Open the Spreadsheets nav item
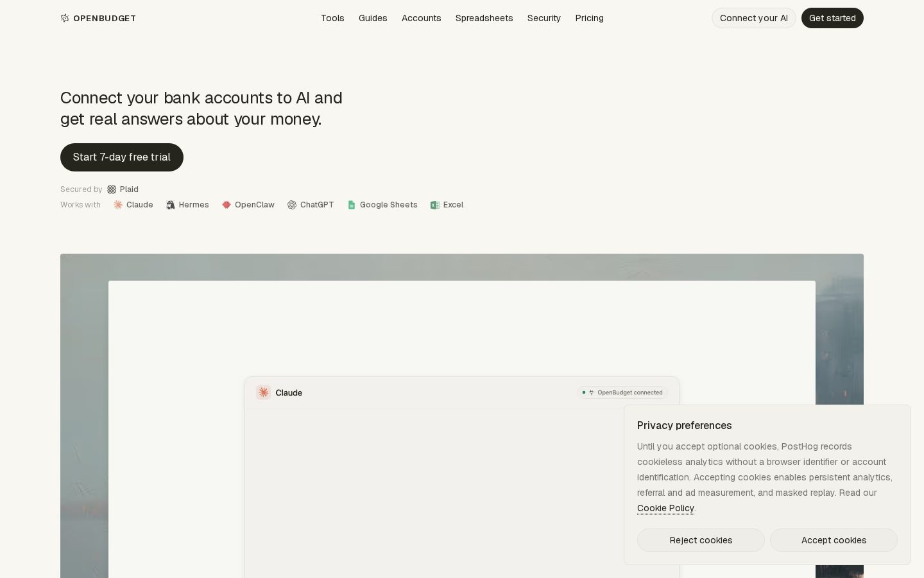924x578 pixels. pyautogui.click(x=484, y=18)
